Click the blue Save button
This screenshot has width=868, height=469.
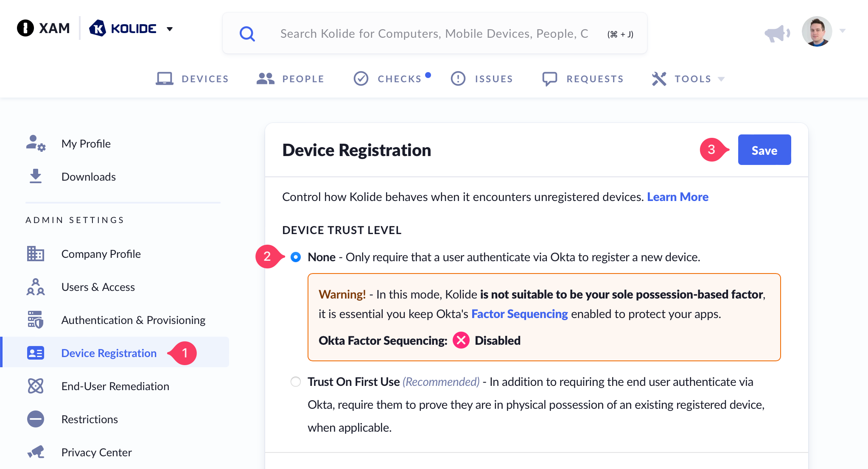pyautogui.click(x=764, y=150)
